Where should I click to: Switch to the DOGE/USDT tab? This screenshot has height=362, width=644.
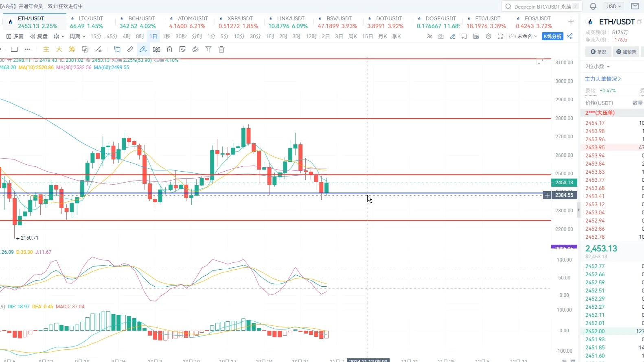pyautogui.click(x=438, y=22)
